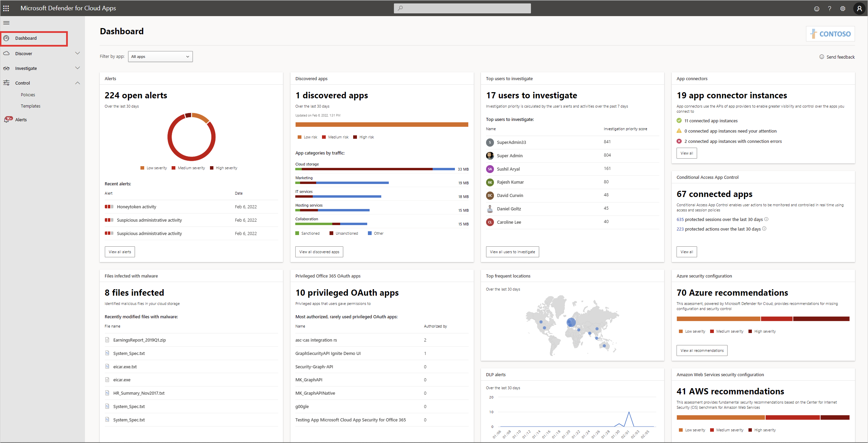
Task: Open Policies under Control
Action: pyautogui.click(x=28, y=95)
